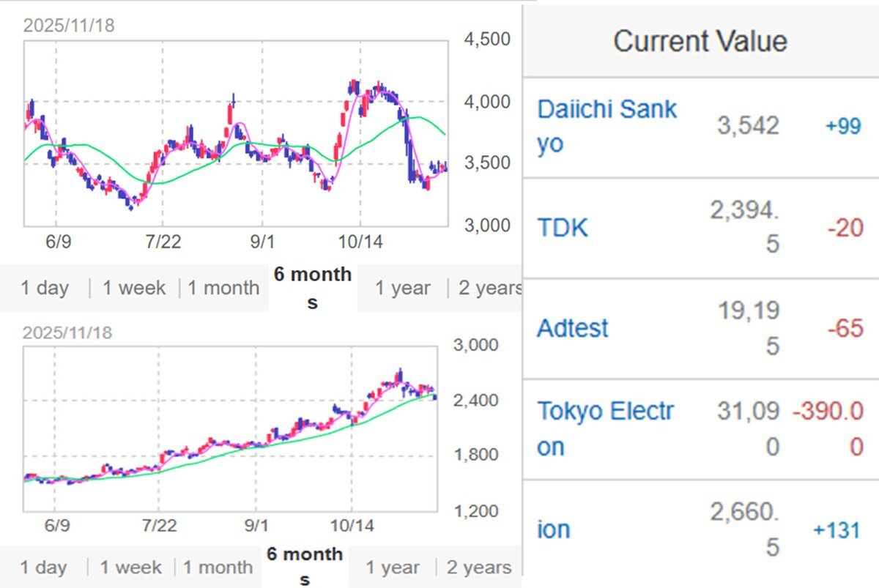879x588 pixels.
Task: Set the lower chart to 1 week
Action: click(132, 567)
